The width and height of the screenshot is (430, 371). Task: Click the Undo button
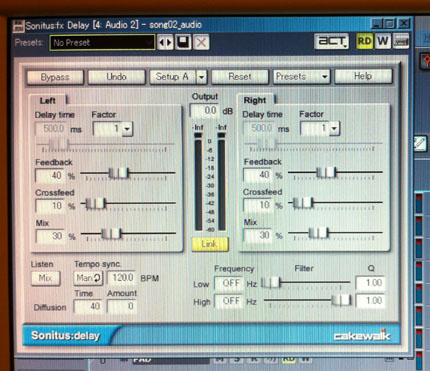[x=116, y=77]
